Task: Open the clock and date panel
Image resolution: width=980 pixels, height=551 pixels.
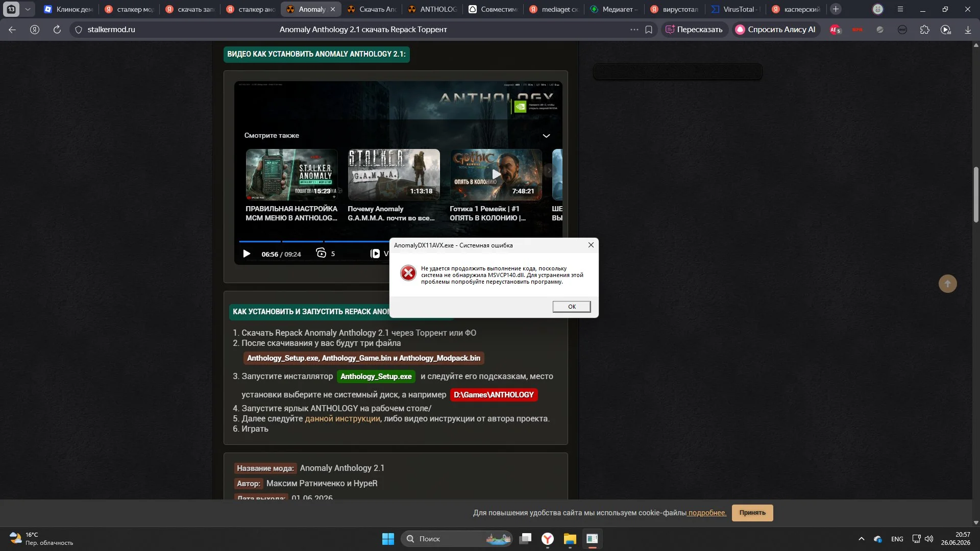Action: [955, 539]
